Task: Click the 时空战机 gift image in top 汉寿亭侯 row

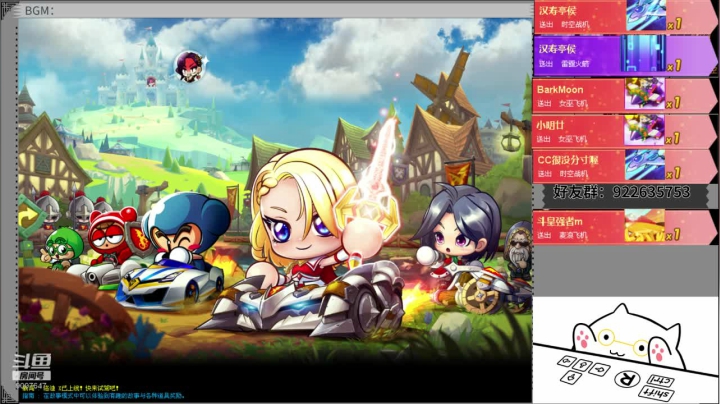Action: (x=646, y=15)
